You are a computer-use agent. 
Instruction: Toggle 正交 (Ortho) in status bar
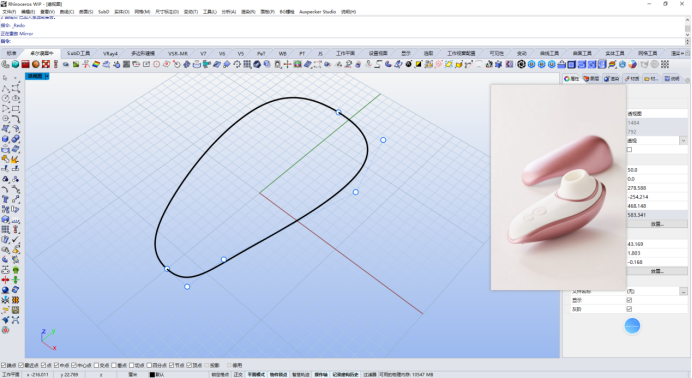click(x=238, y=374)
